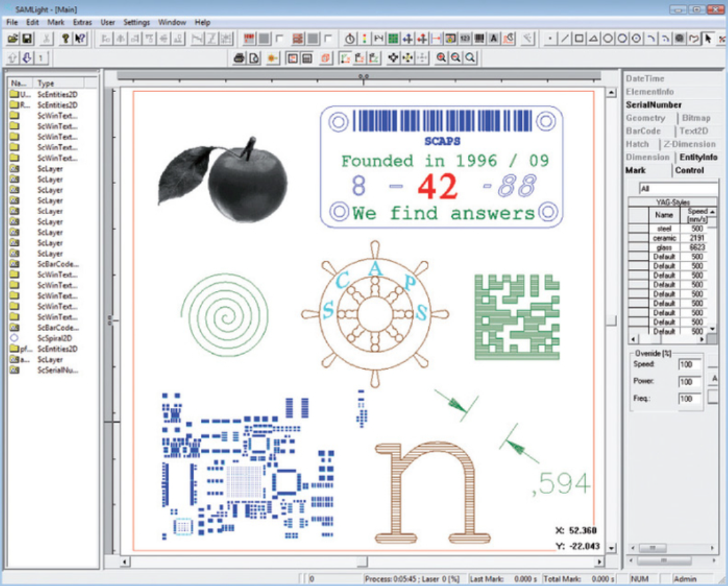Click the toolbar button labeled '1'
Screen dimensions: 728x586
[x=41, y=58]
